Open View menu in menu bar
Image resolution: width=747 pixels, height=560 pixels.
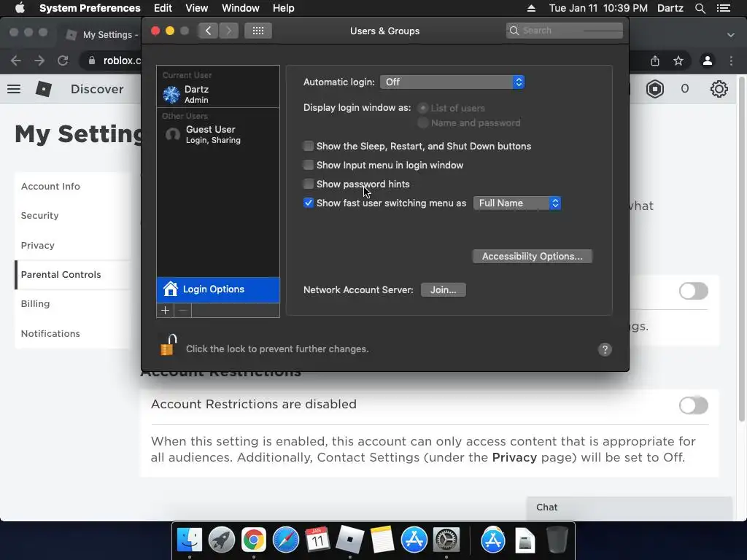pos(197,8)
